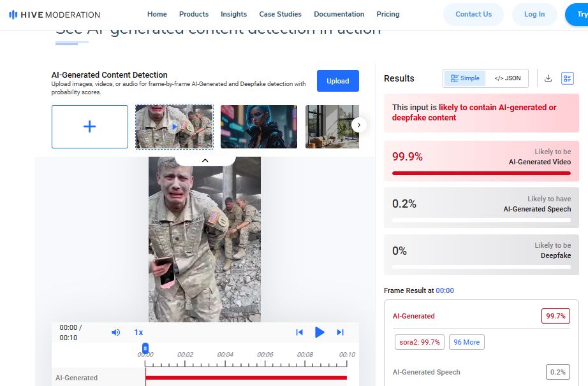The height and width of the screenshot is (386, 588).
Task: Click the Hive Moderation logo
Action: click(x=54, y=14)
